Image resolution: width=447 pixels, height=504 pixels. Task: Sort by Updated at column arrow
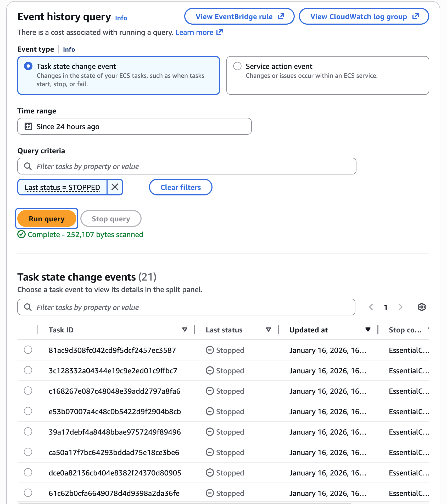(x=368, y=330)
